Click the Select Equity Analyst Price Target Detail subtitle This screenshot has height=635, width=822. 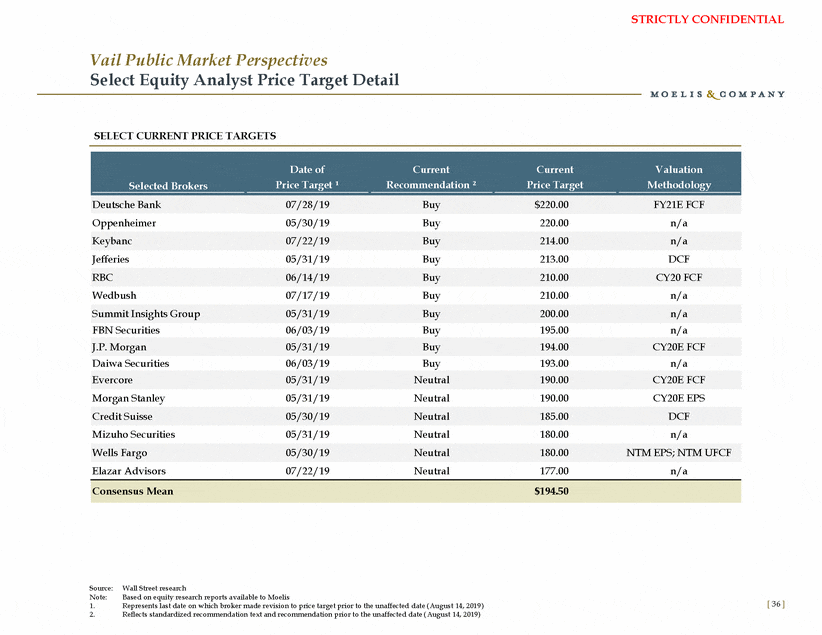click(244, 80)
